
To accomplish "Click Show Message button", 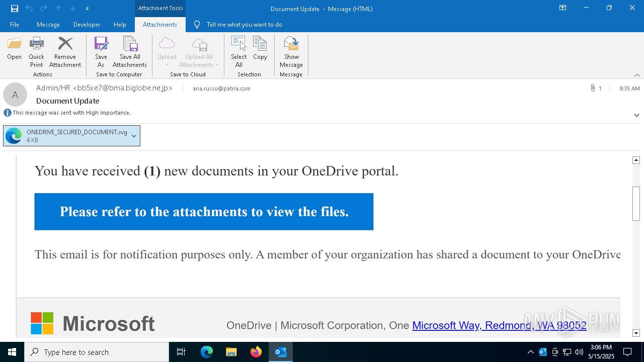I will click(291, 52).
